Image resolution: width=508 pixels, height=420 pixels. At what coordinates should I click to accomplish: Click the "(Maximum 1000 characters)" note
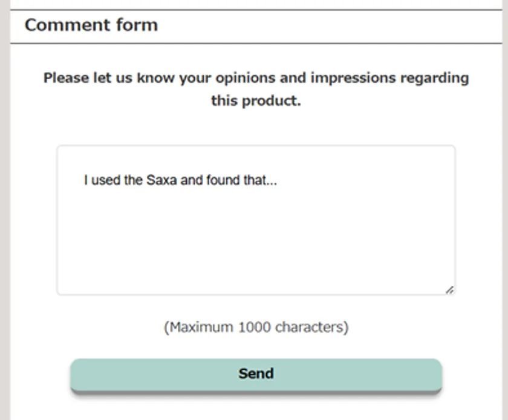(256, 328)
